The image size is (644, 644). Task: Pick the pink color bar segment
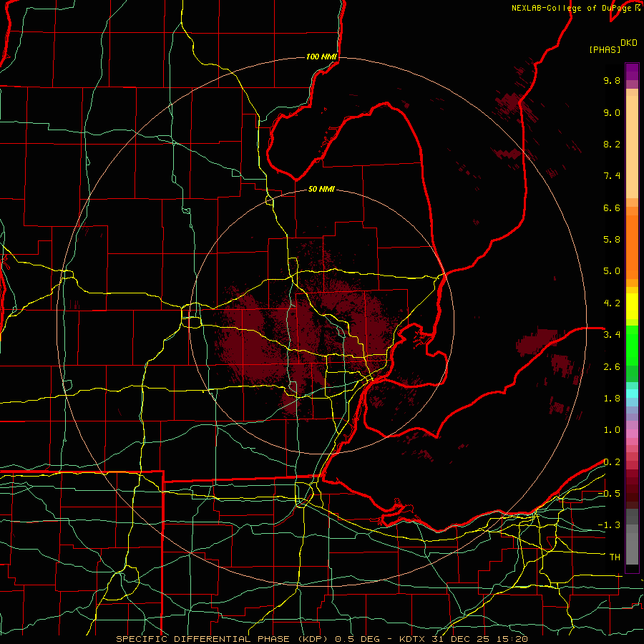[x=632, y=434]
